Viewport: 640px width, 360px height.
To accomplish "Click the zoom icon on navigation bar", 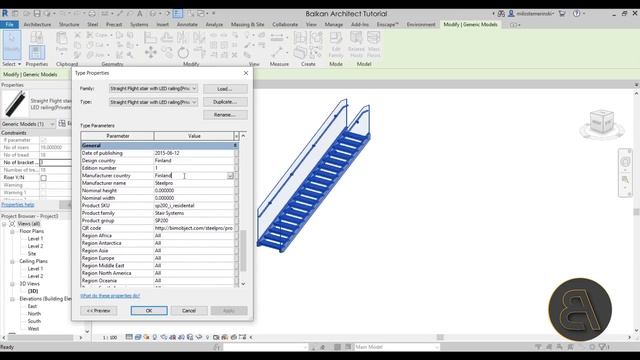I will (625, 180).
